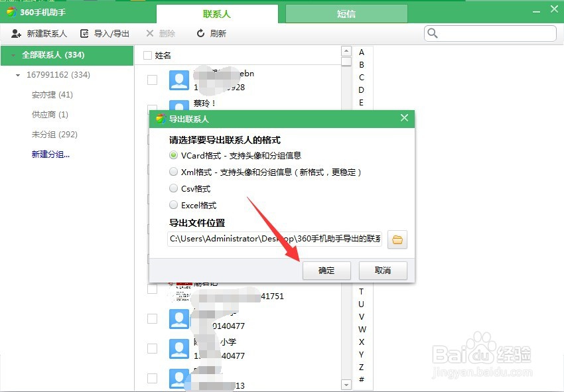Screen dimensions: 564x392
Task: Click the 360手机助手 logo icon
Action: click(x=11, y=12)
